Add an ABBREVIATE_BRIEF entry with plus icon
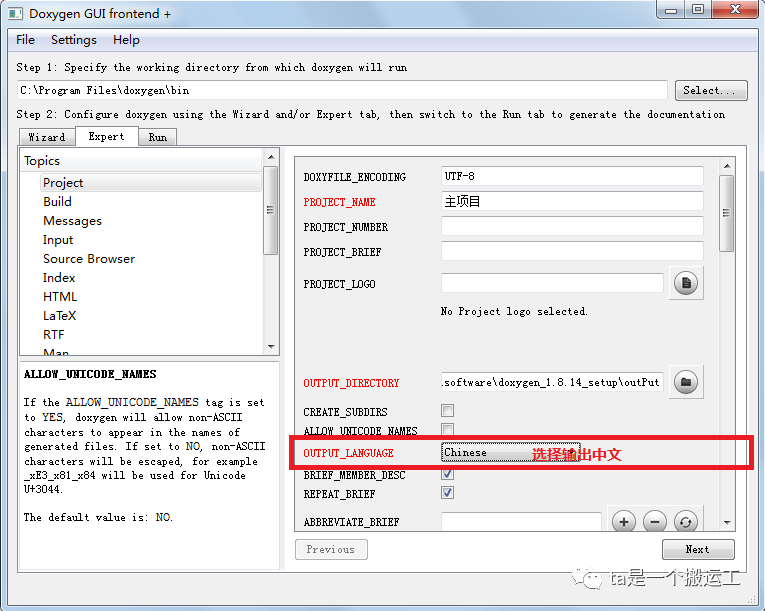The image size is (765, 611). click(624, 522)
